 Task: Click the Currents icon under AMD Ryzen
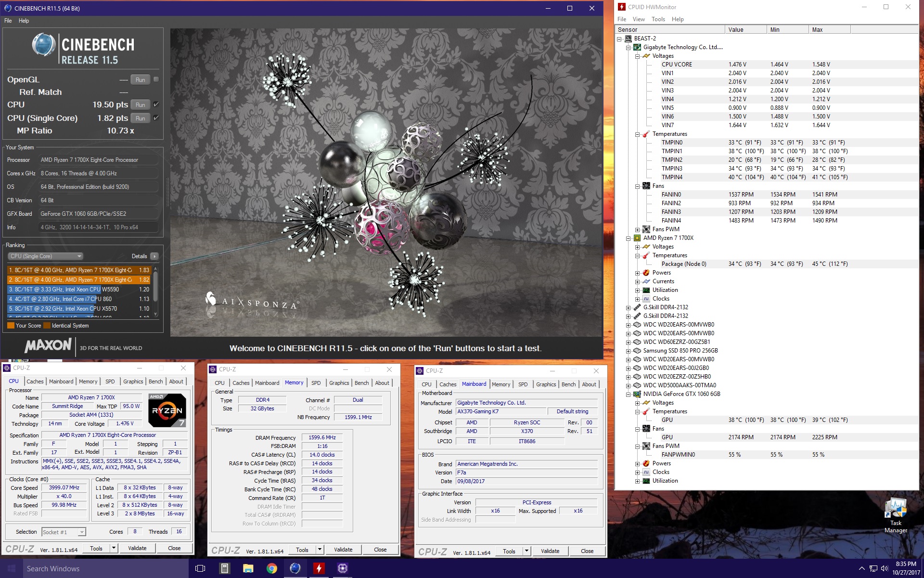[646, 281]
